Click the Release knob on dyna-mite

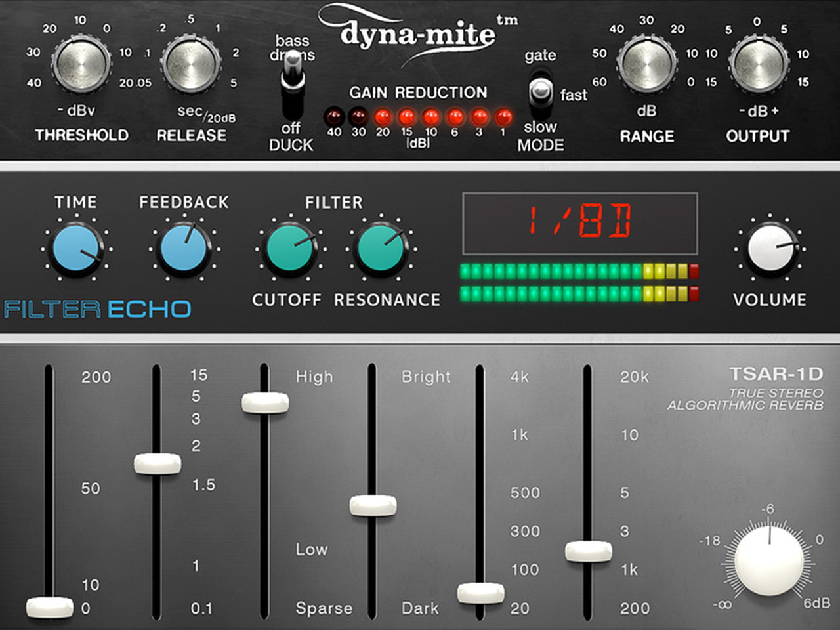tap(190, 64)
